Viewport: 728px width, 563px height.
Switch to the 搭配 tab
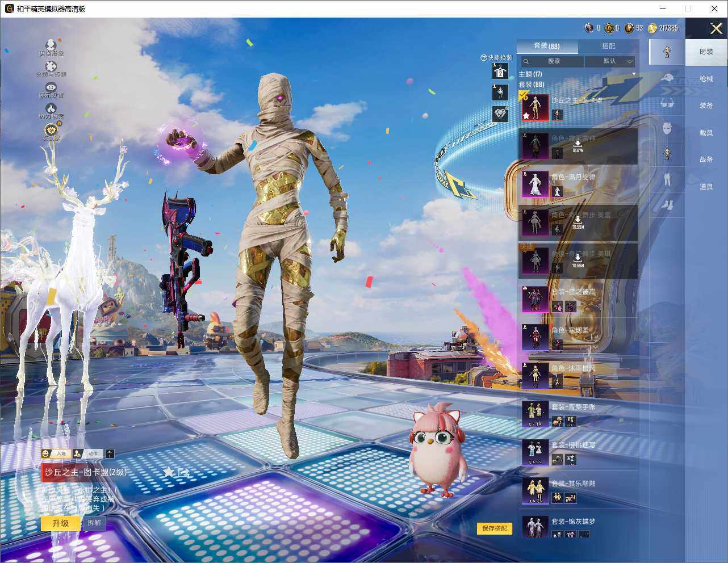click(x=608, y=46)
